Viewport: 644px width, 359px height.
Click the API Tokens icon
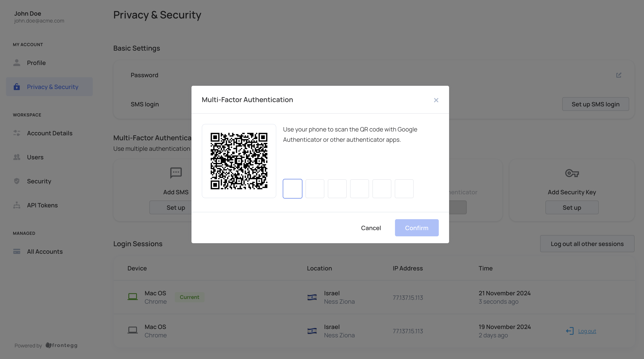17,205
